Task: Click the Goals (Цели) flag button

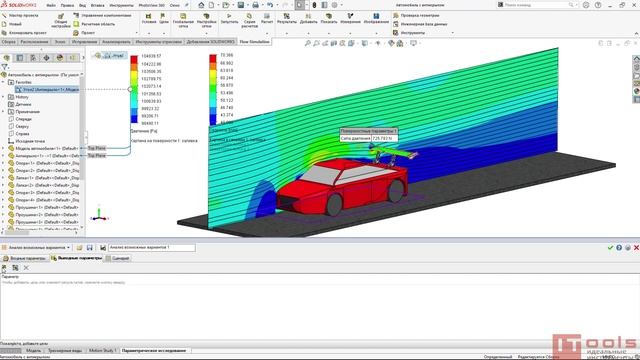Action: pyautogui.click(x=164, y=18)
